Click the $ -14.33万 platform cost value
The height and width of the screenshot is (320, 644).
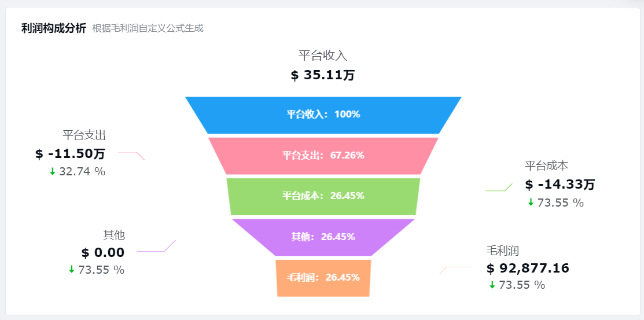(560, 185)
